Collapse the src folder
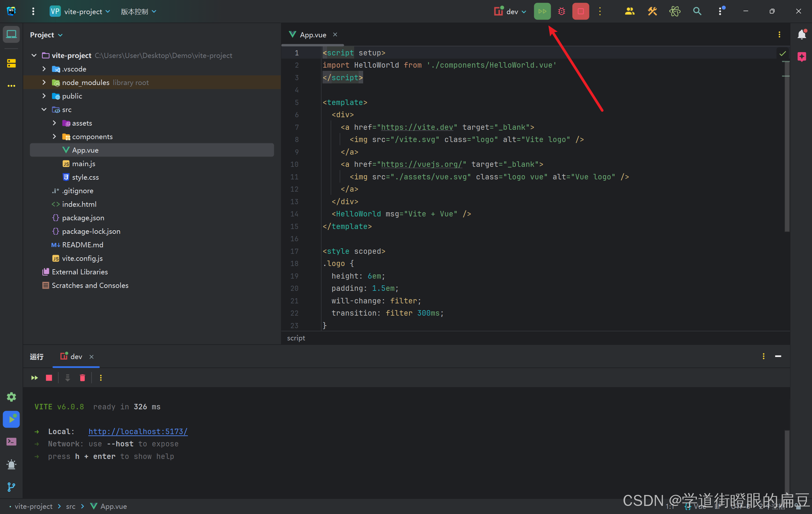Screen dimensions: 812x514 (x=44, y=109)
